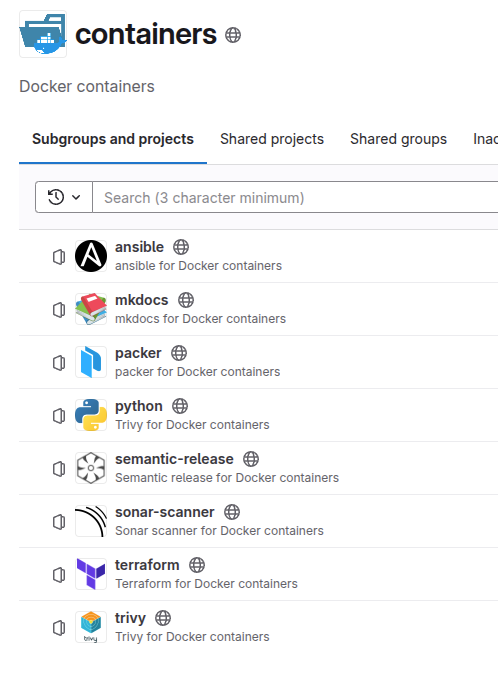Open the mkdocs project link
This screenshot has height=689, width=498.
(x=142, y=300)
